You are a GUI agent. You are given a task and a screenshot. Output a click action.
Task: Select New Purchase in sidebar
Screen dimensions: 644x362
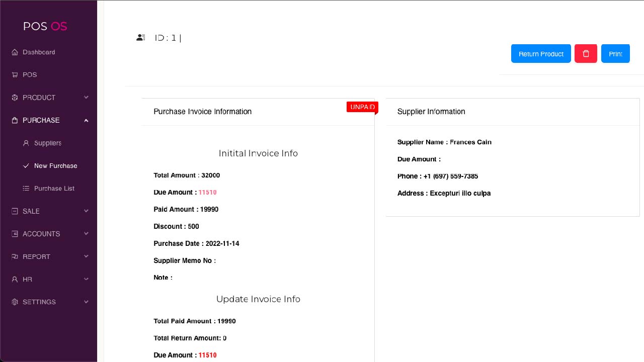(x=55, y=166)
